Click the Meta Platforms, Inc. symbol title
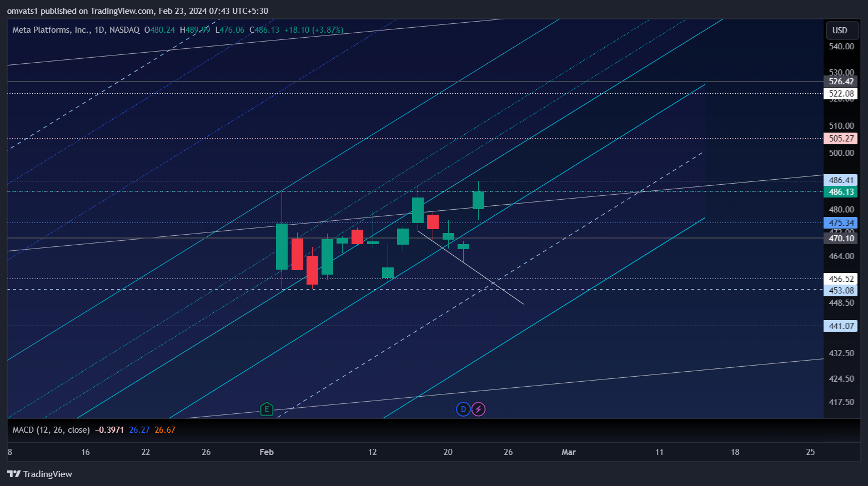Image resolution: width=868 pixels, height=486 pixels. click(x=51, y=30)
